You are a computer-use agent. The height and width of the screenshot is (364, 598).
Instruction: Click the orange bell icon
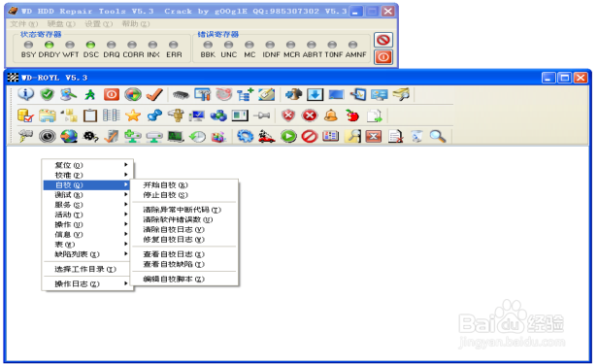(x=331, y=116)
